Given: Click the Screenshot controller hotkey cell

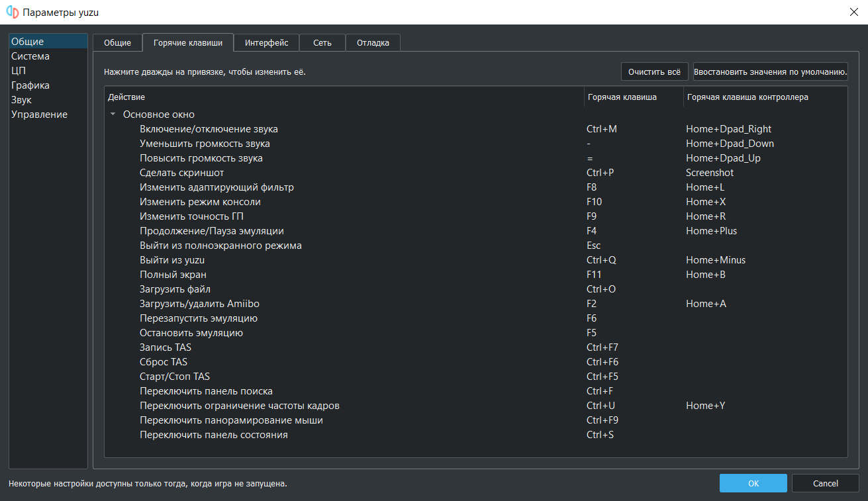Looking at the screenshot, I should coord(710,173).
